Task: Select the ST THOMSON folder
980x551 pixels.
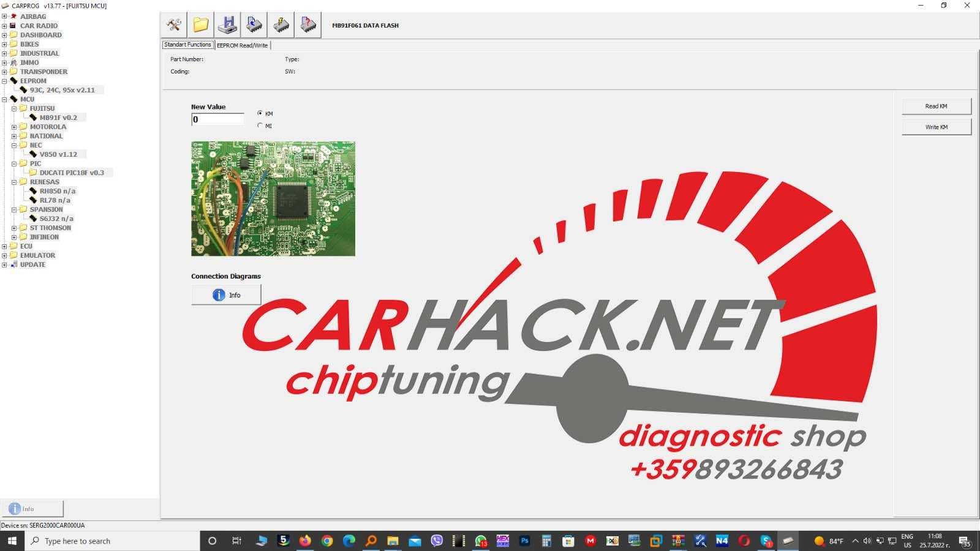Action: (x=50, y=228)
